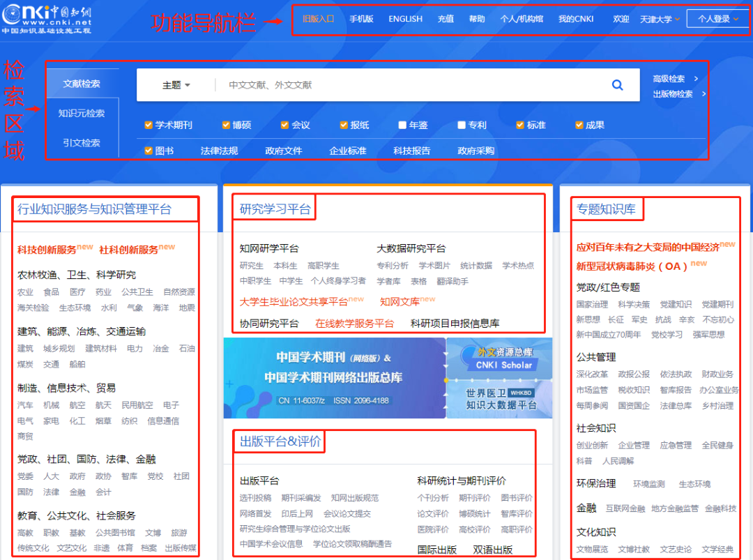
Task: Open 我的CNKI personal page
Action: 576,19
